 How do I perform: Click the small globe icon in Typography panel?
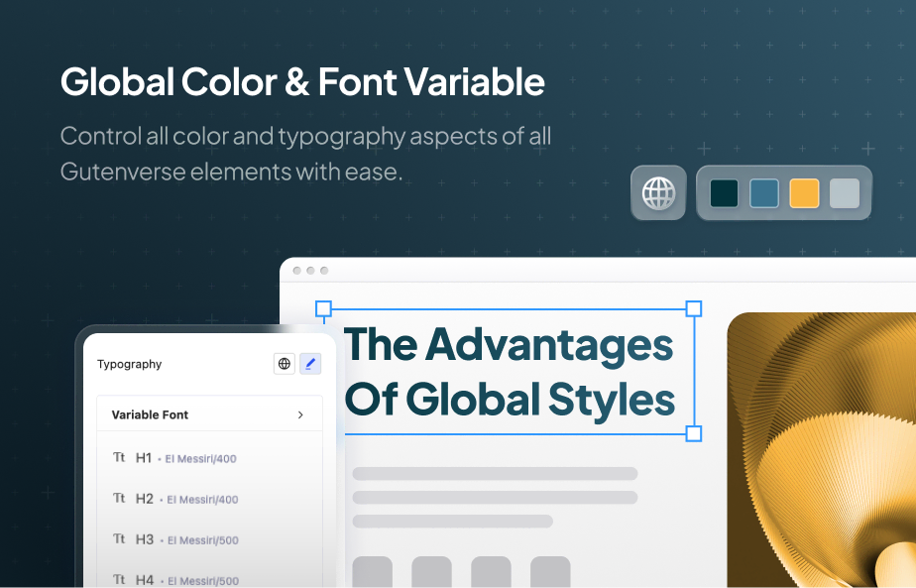pyautogui.click(x=285, y=364)
